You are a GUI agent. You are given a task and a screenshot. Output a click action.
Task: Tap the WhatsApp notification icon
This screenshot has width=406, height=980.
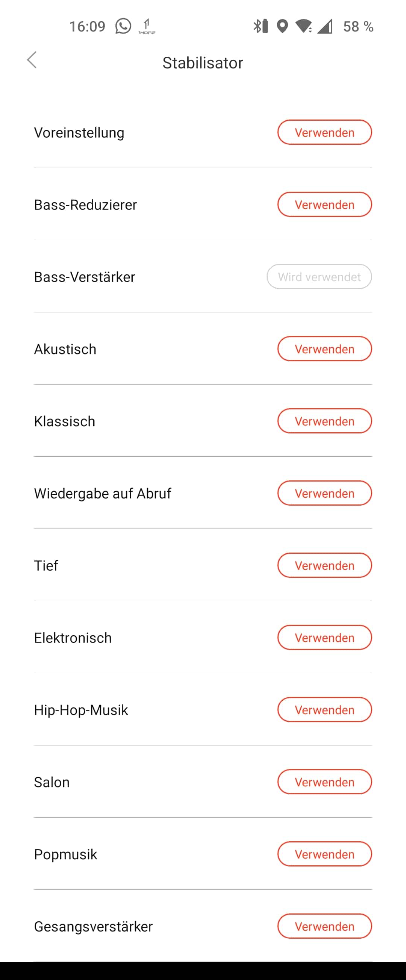tap(123, 26)
